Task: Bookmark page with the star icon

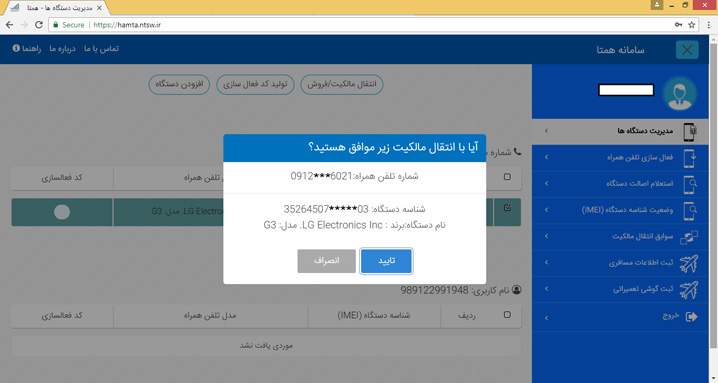Action: [691, 25]
